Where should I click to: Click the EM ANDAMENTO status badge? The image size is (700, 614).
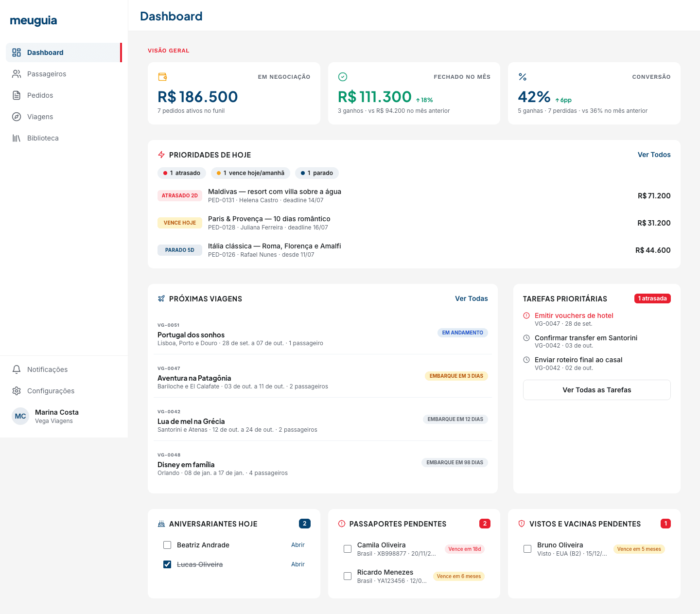(x=462, y=333)
